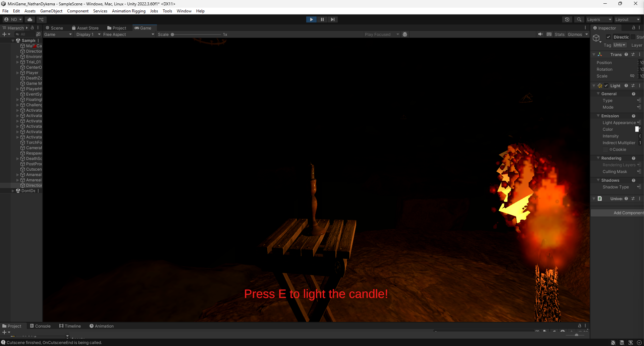Click the stats button in Game view toolbar

tap(559, 34)
